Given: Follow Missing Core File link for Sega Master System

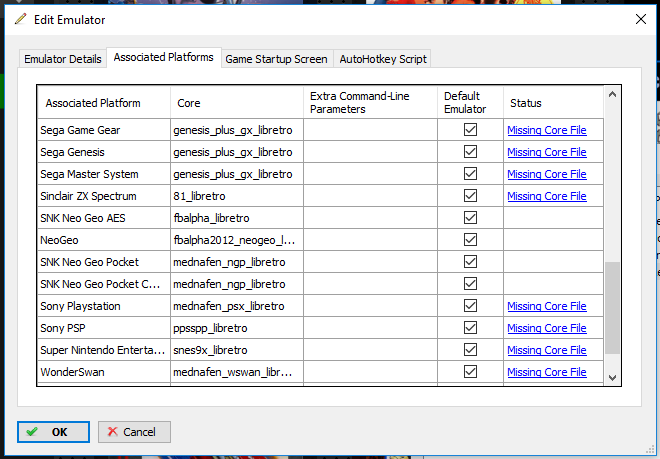Looking at the screenshot, I should 547,174.
